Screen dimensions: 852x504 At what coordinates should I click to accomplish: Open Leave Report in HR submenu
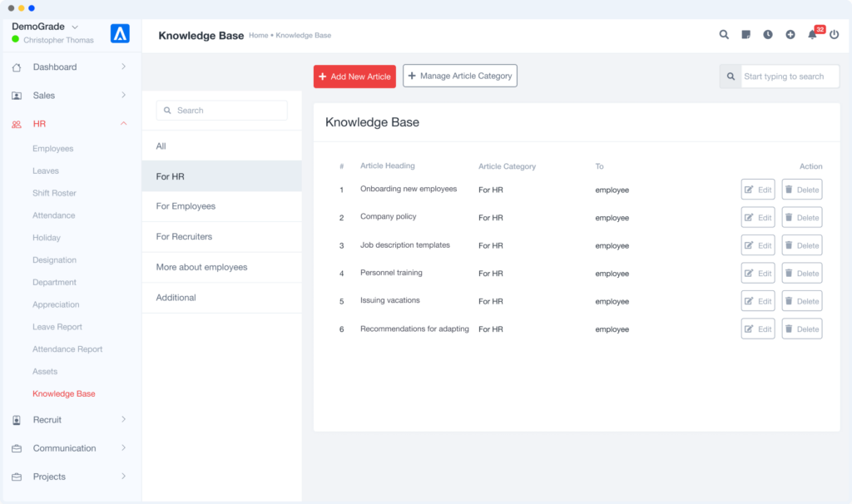[x=57, y=327]
